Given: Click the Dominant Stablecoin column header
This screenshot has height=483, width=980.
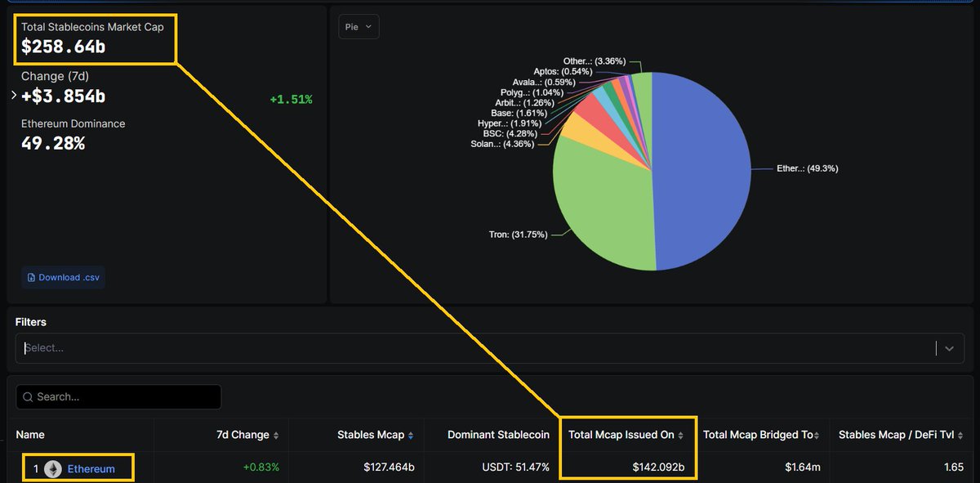Looking at the screenshot, I should pos(498,435).
